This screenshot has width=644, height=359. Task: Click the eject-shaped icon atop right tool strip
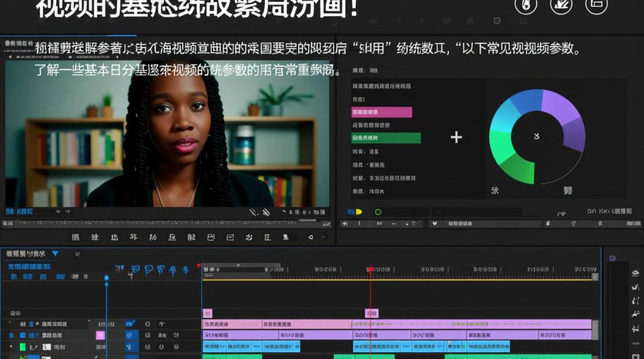[635, 273]
